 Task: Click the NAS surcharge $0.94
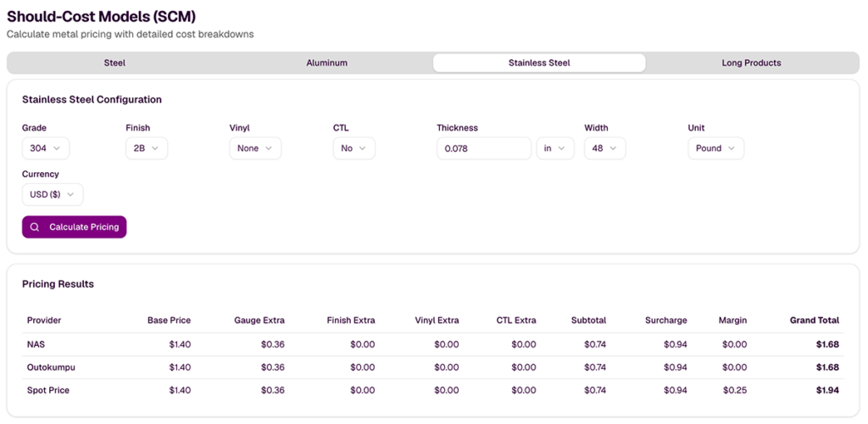pos(676,344)
